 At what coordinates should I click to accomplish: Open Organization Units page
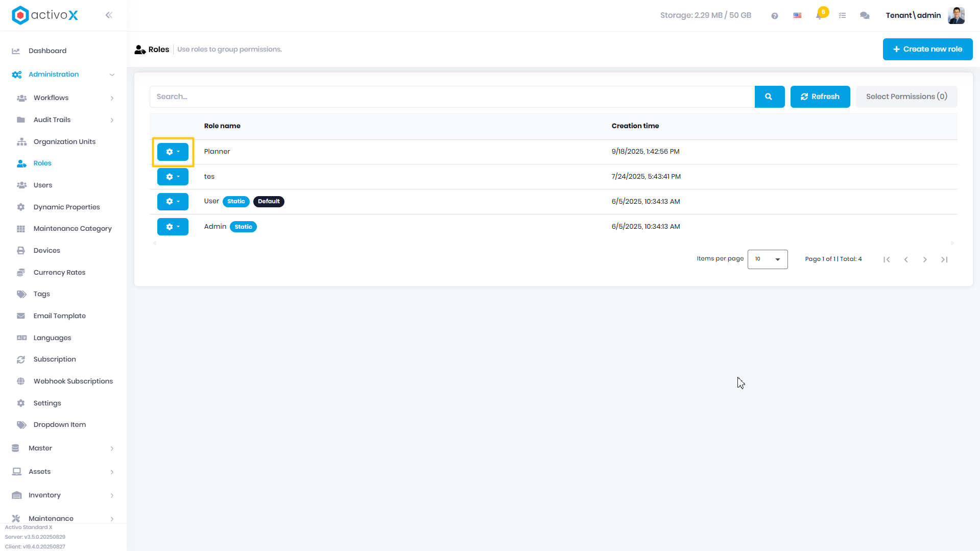click(64, 142)
